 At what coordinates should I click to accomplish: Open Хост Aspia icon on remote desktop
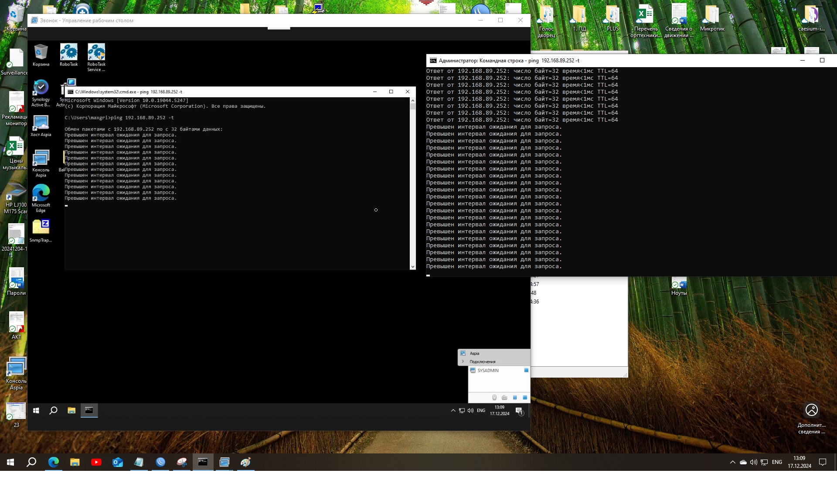[x=41, y=126]
